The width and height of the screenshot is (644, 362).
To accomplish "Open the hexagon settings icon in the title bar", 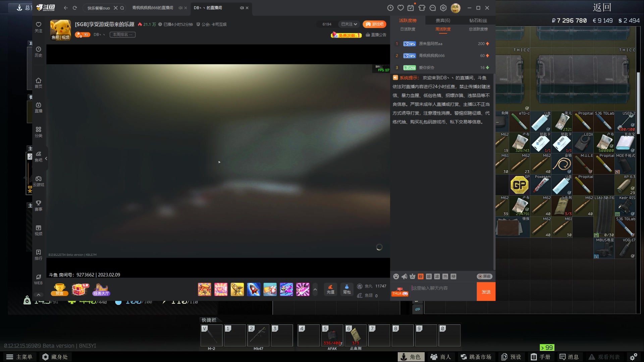I will tap(443, 8).
